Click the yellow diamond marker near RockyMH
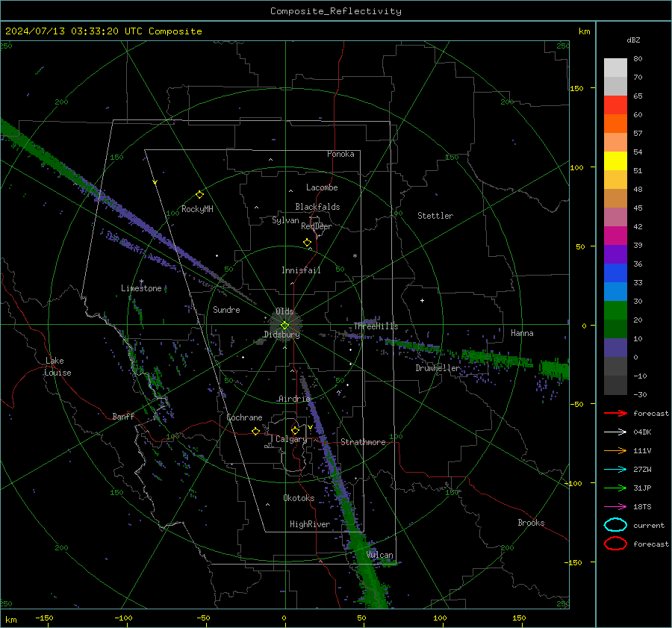672x628 pixels. pyautogui.click(x=199, y=195)
